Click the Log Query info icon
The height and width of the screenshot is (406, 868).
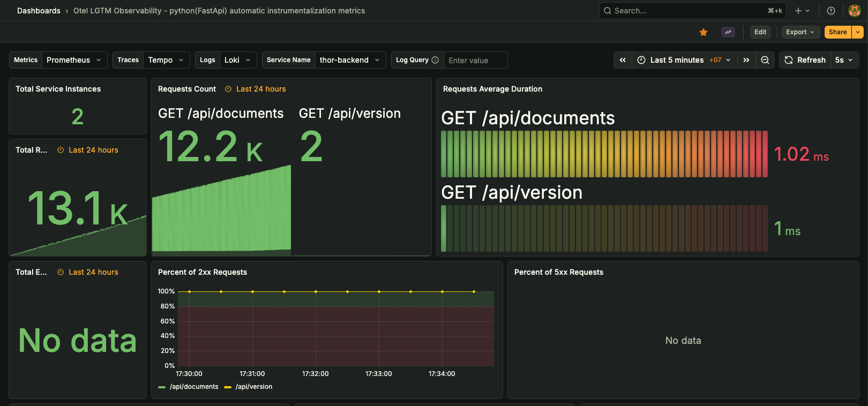click(435, 60)
